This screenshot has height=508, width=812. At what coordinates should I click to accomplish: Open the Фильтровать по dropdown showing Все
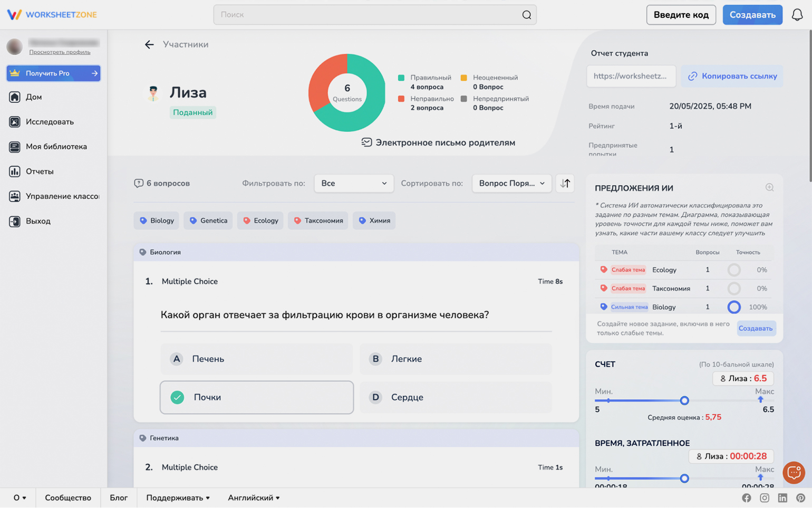pos(354,184)
